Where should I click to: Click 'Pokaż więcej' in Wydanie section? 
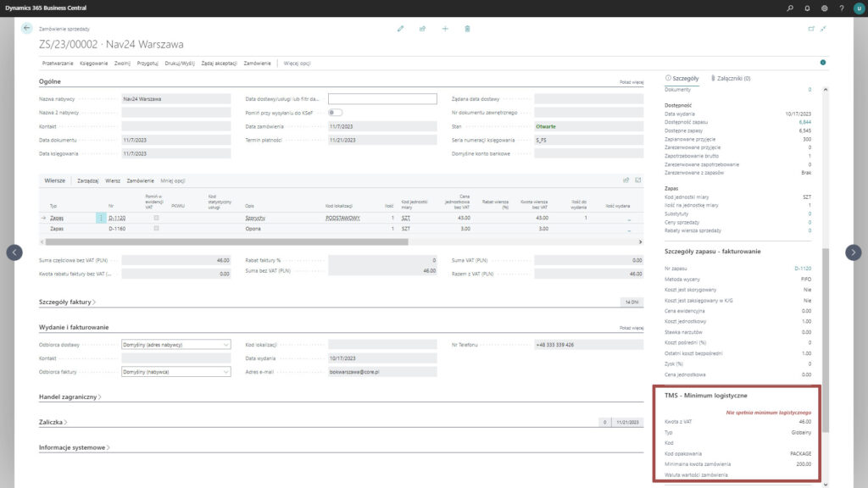click(632, 328)
